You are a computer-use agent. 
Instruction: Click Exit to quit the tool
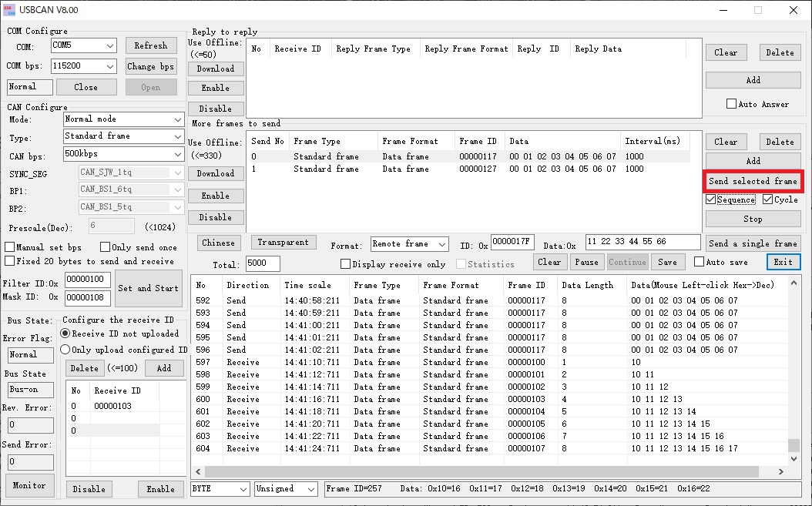(783, 262)
